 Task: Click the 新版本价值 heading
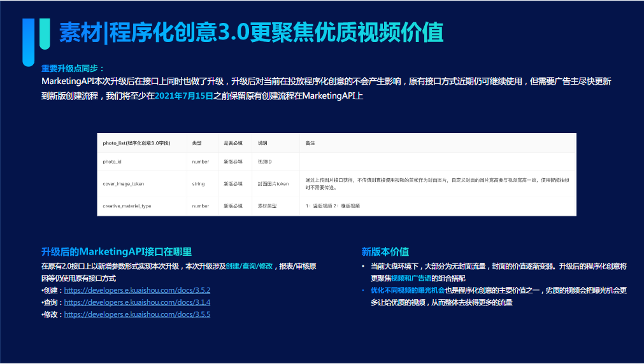(x=385, y=251)
